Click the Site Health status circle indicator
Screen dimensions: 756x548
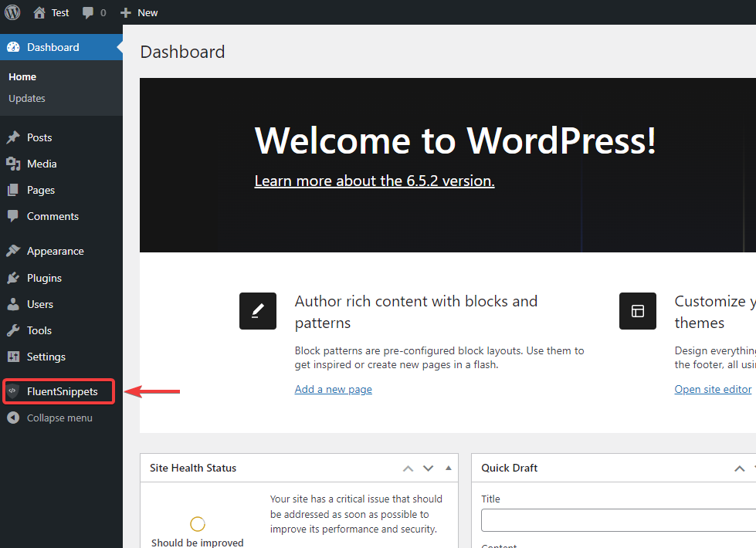click(x=198, y=523)
